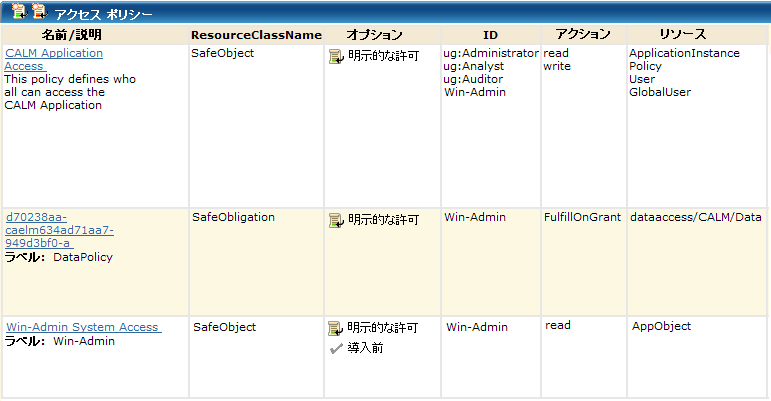
Task: Click the explicit grant icon in DataPolicy row
Action: pos(336,220)
